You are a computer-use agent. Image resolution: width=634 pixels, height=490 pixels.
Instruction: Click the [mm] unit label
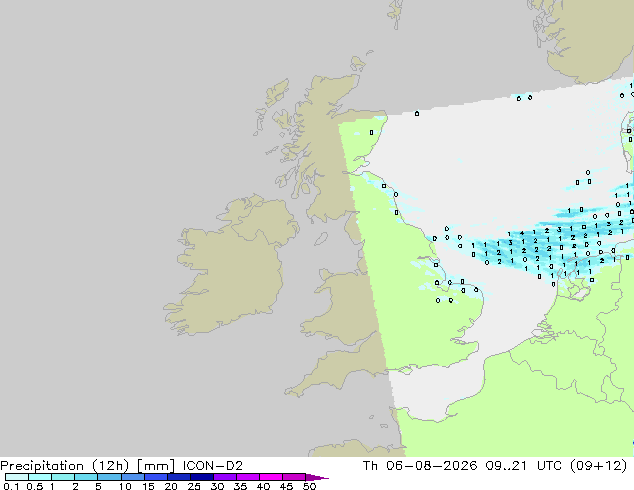tap(156, 466)
